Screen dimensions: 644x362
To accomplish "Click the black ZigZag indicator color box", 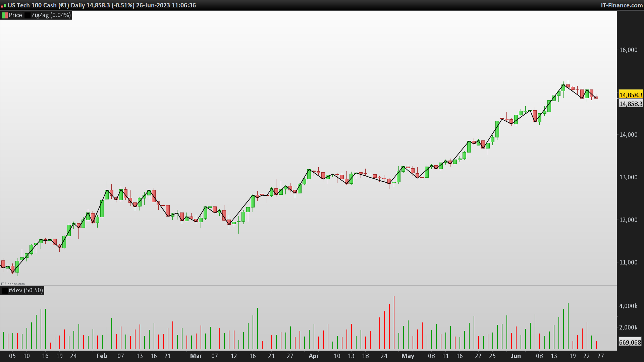I will pyautogui.click(x=27, y=15).
